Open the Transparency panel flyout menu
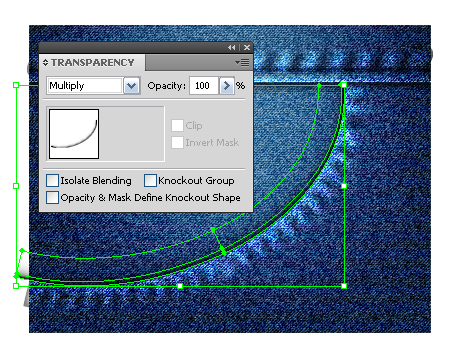Image resolution: width=450 pixels, height=361 pixels. click(x=242, y=62)
